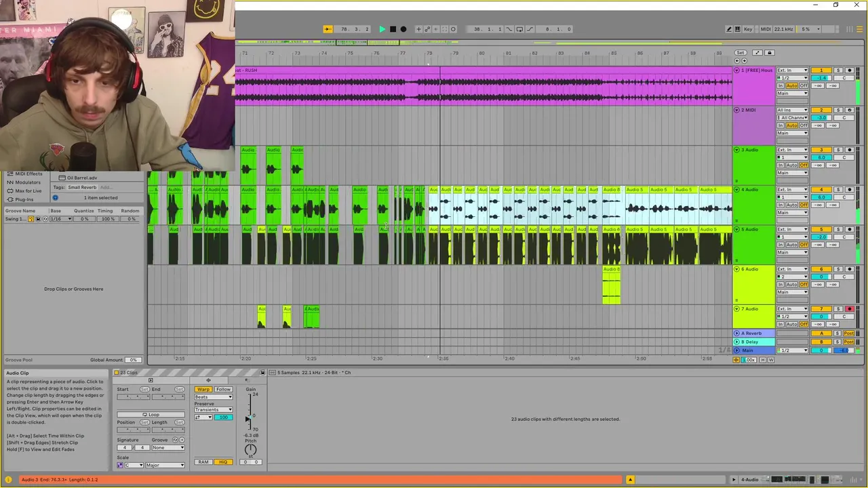Viewport: 868px width, 488px height.
Task: Set track 1 monitor to In
Action: (781, 85)
